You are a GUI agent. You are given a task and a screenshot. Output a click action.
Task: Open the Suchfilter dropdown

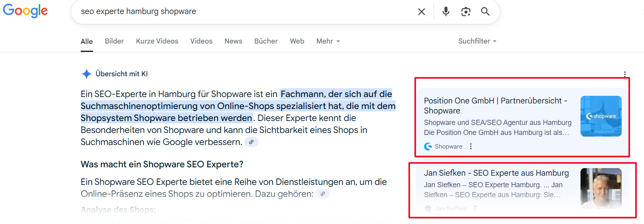477,41
